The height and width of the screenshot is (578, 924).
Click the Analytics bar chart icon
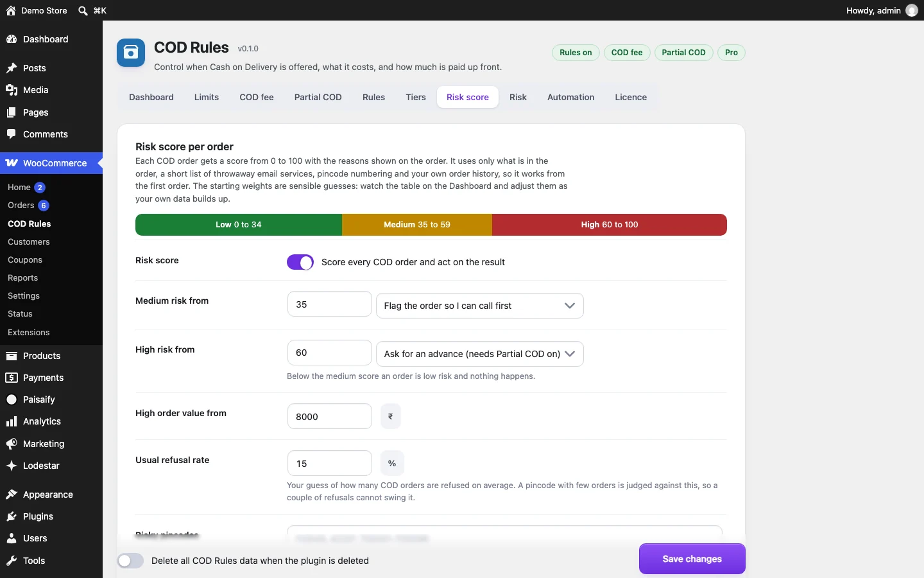(12, 421)
